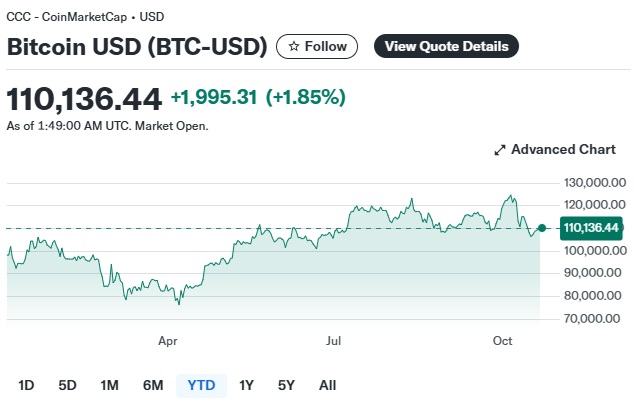642x404 pixels.
Task: Select the 1D time range
Action: [x=27, y=385]
